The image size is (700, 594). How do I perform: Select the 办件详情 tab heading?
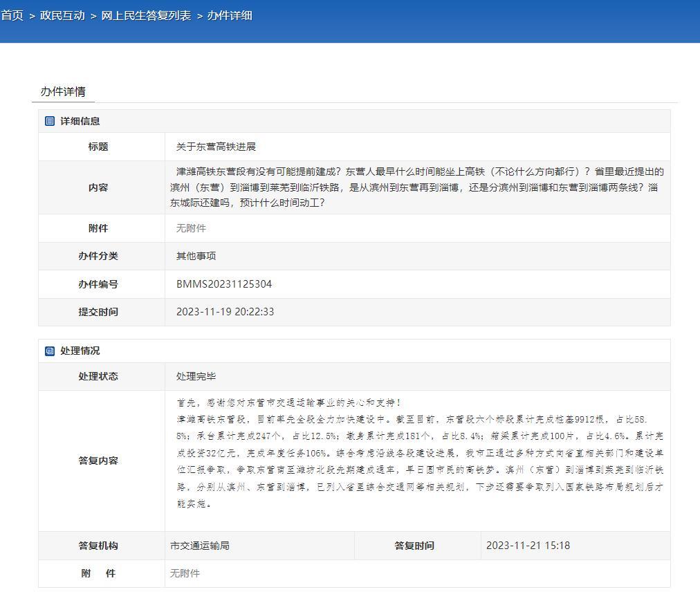[x=63, y=91]
